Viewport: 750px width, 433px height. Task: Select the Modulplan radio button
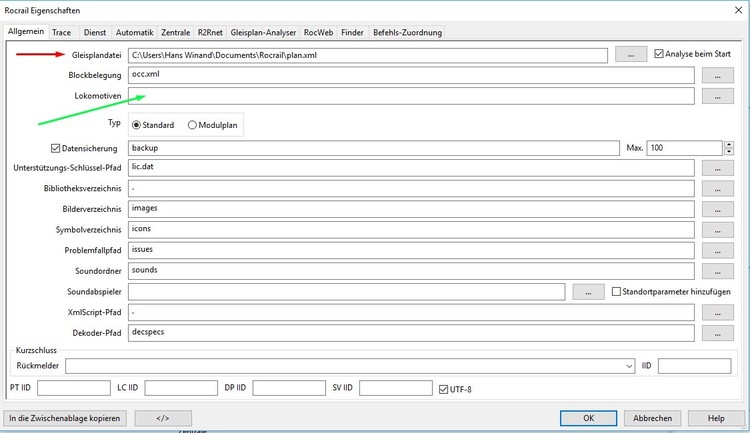point(192,125)
